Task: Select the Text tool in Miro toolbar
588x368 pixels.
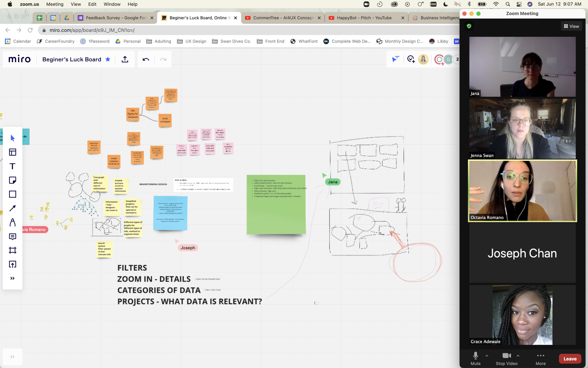Action: pos(12,166)
